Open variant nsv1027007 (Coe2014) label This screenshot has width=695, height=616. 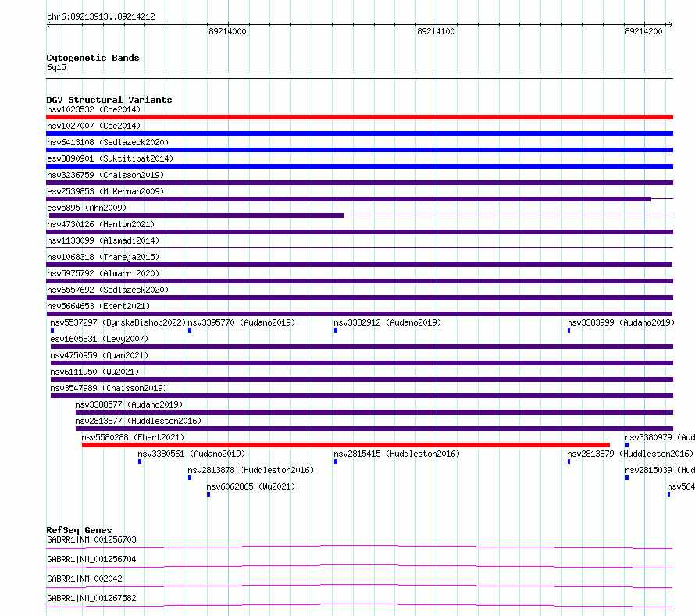coord(94,126)
